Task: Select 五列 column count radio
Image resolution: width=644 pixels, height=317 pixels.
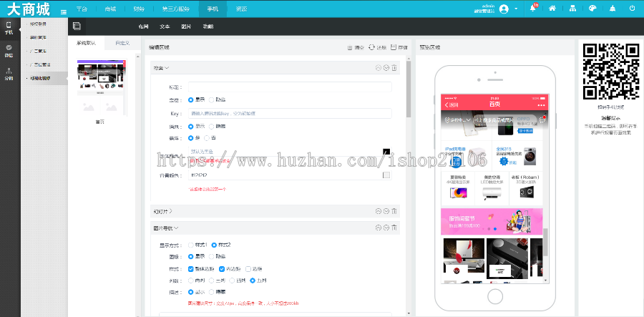Action: point(253,281)
